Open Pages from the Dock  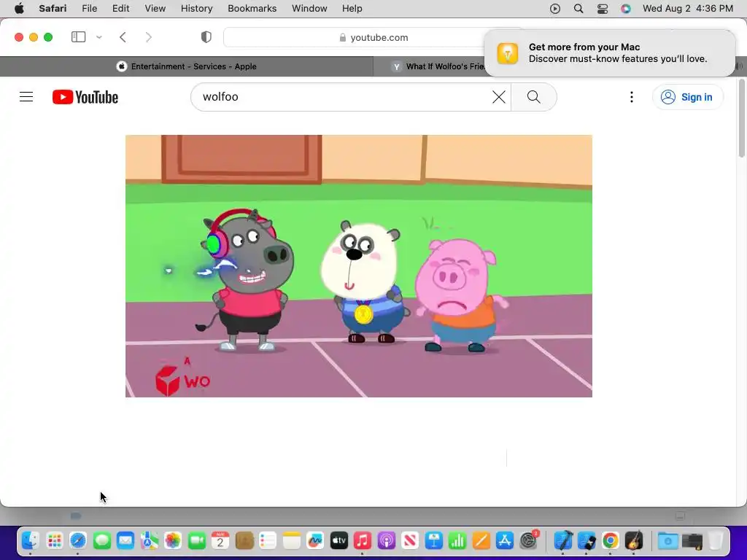point(481,540)
